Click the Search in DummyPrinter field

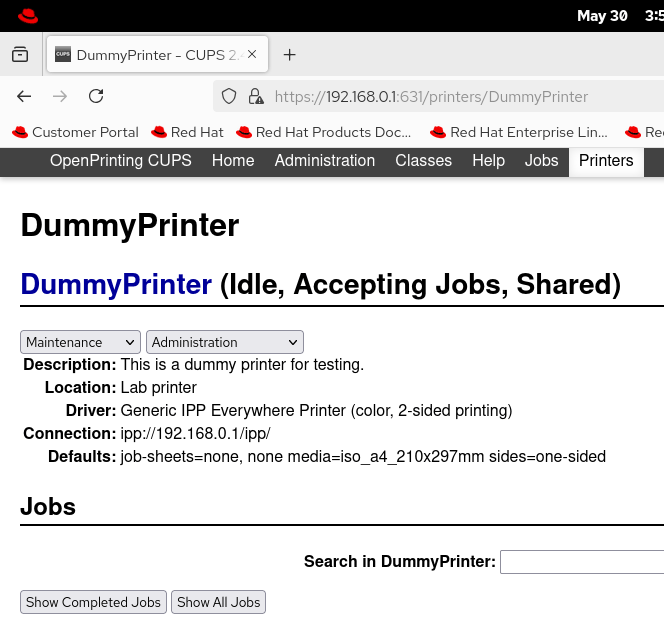pos(582,562)
